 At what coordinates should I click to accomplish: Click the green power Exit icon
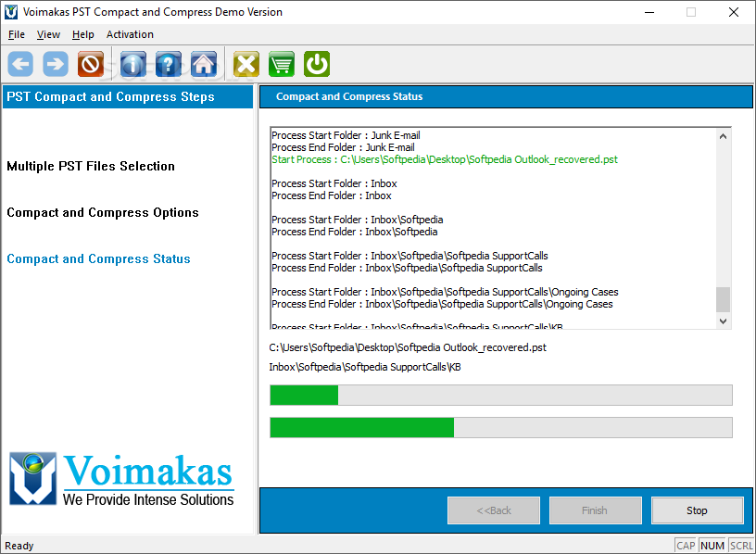[317, 64]
